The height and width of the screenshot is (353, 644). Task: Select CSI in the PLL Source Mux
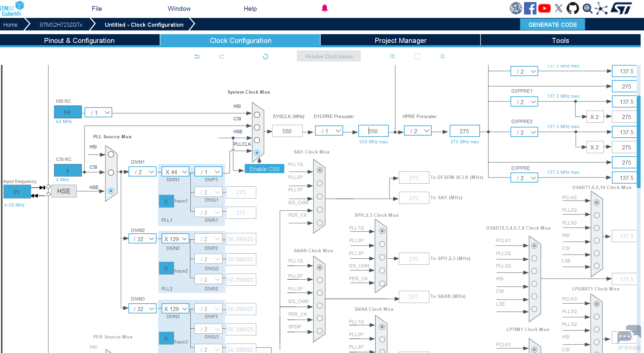coord(111,173)
